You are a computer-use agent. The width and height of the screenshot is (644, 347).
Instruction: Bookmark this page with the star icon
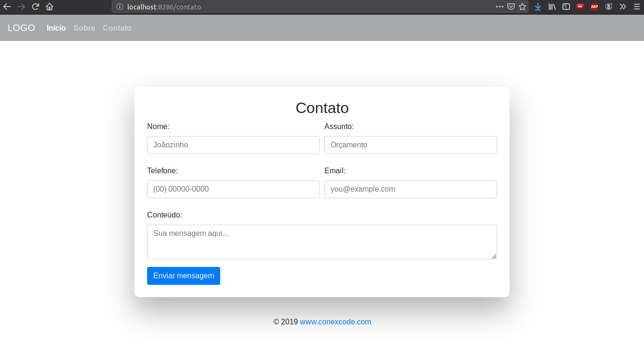522,7
